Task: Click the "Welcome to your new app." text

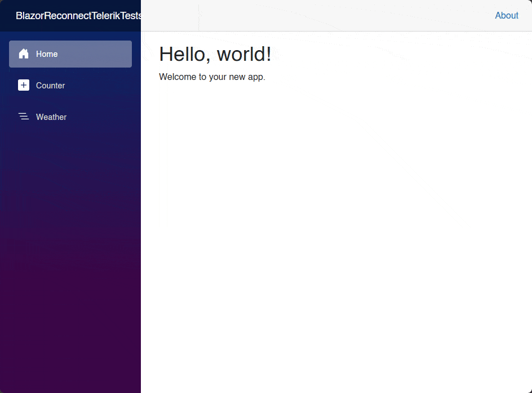Action: 212,77
